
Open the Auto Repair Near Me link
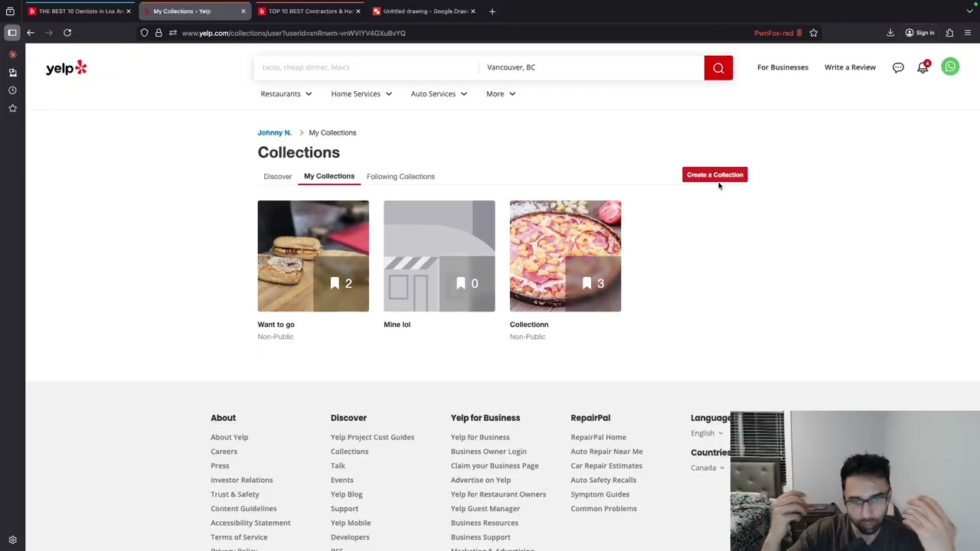pos(606,452)
